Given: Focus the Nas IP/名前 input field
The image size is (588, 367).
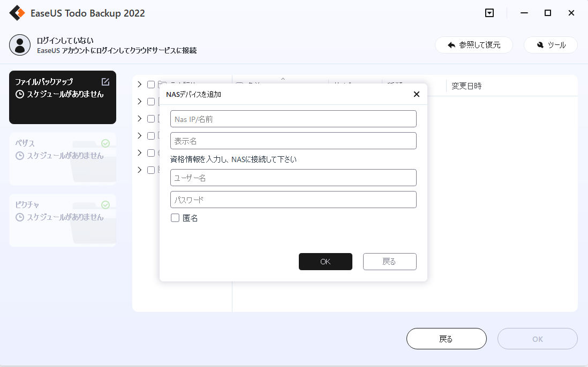Looking at the screenshot, I should pos(293,119).
